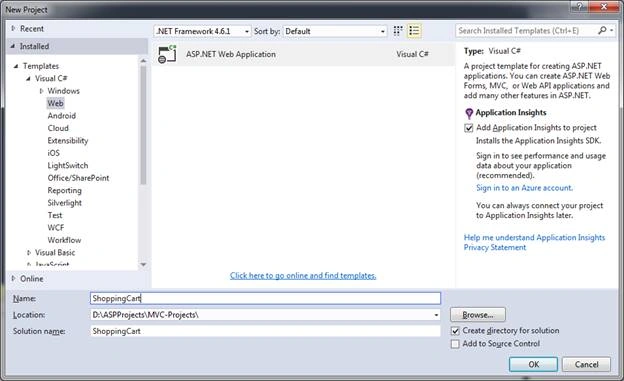The height and width of the screenshot is (381, 624).
Task: Switch to small icons view
Action: tap(398, 31)
